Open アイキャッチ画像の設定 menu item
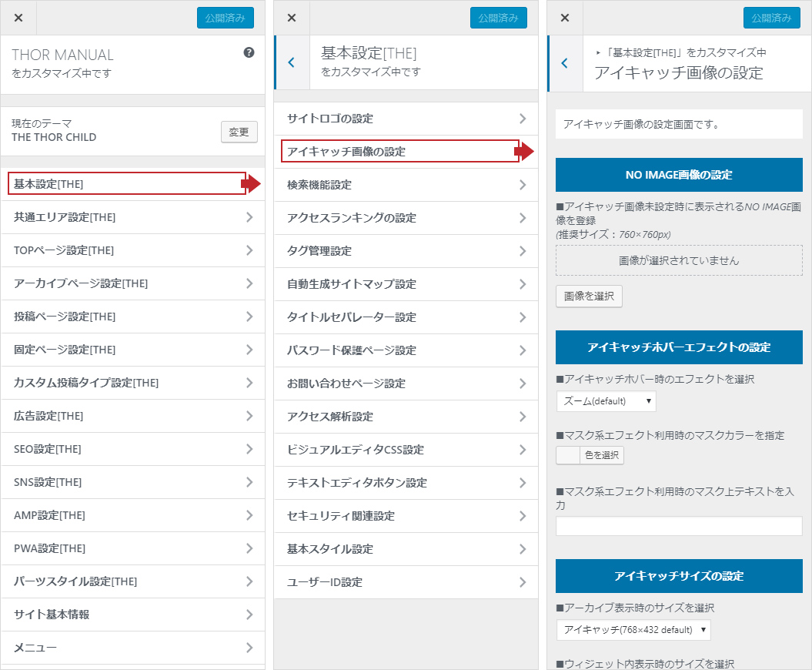This screenshot has height=670, width=812. (x=399, y=152)
